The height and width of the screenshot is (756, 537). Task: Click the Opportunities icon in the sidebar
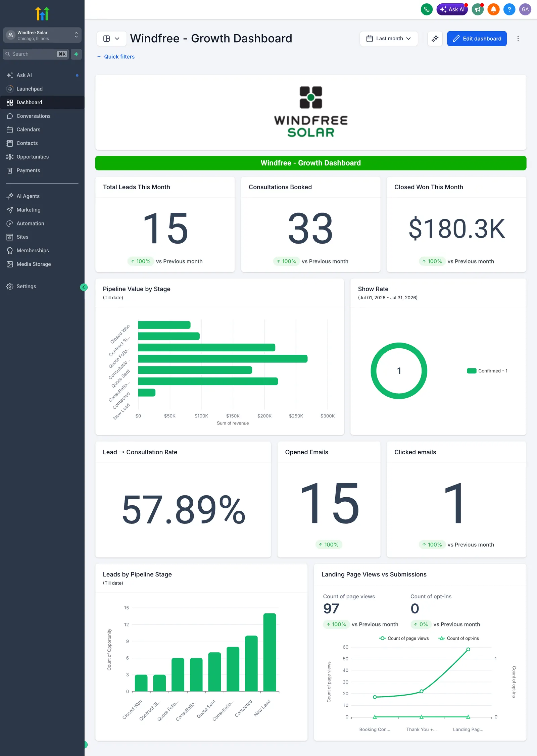pyautogui.click(x=10, y=157)
